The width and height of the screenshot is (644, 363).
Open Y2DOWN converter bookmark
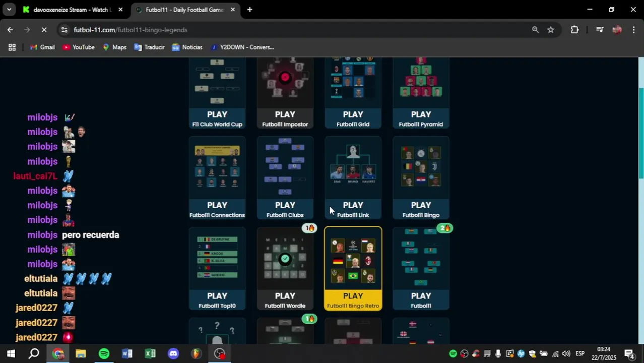click(242, 47)
